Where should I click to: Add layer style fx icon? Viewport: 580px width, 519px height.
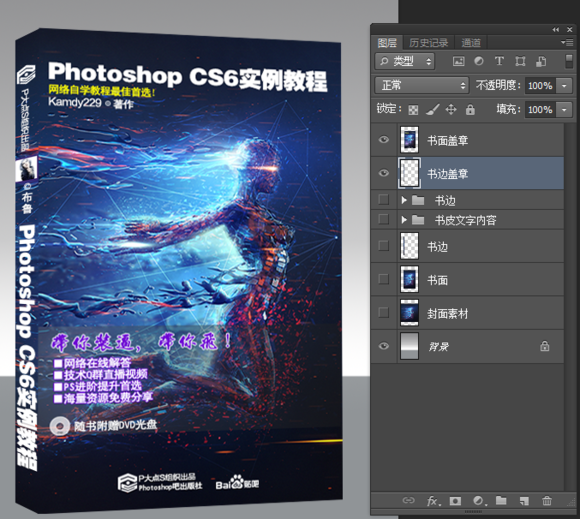pos(433,501)
